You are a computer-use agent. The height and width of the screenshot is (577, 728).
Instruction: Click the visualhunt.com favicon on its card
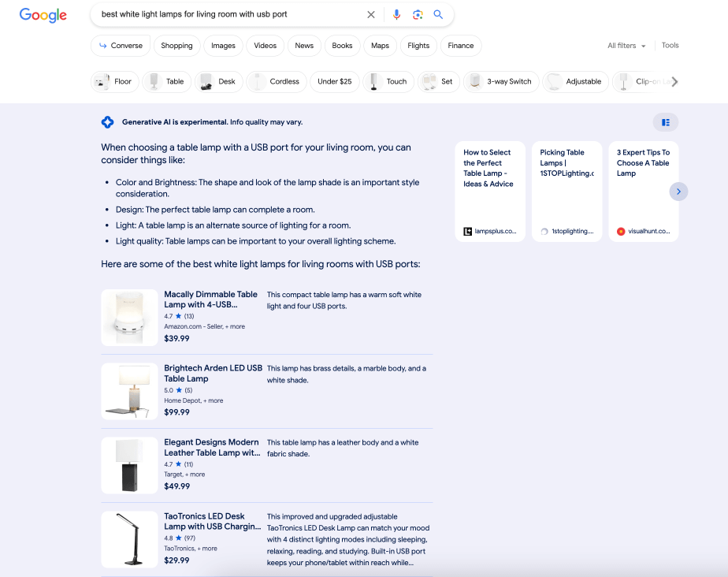point(619,231)
